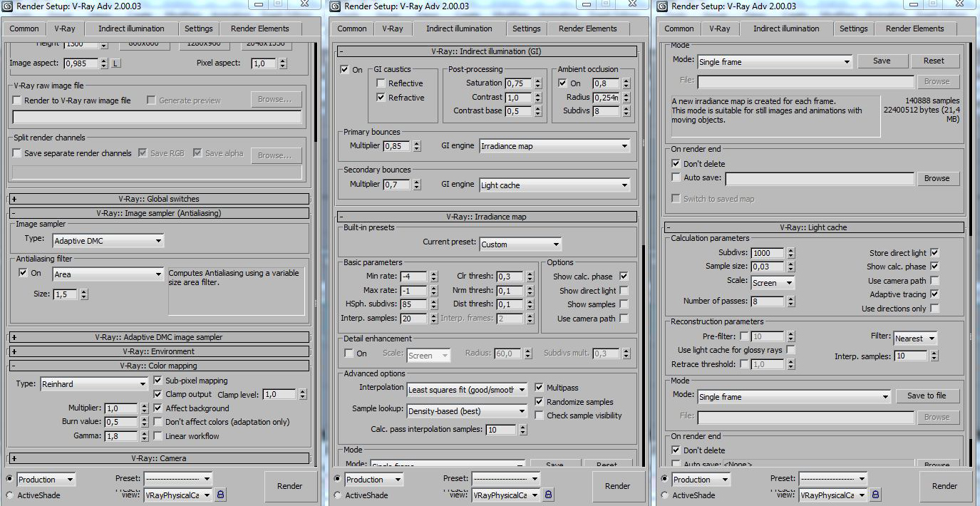
Task: Click the lock icon beside the view dropdown in the right window
Action: [x=876, y=495]
